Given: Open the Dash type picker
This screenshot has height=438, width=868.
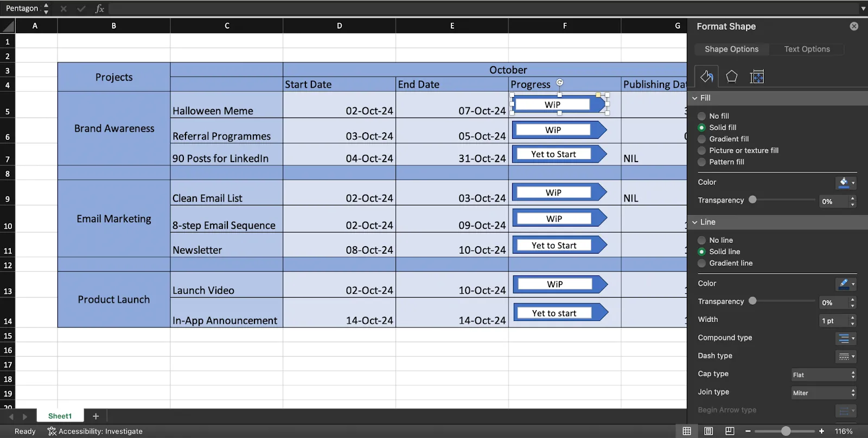Looking at the screenshot, I should pyautogui.click(x=846, y=356).
